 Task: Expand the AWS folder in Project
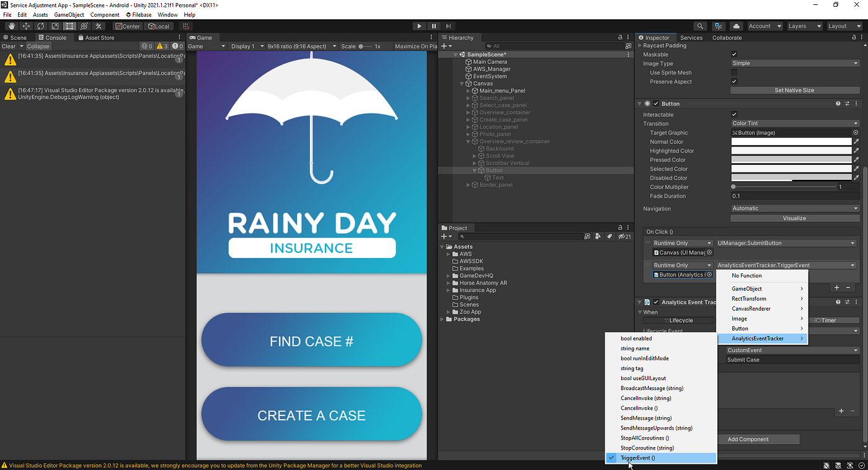point(449,254)
